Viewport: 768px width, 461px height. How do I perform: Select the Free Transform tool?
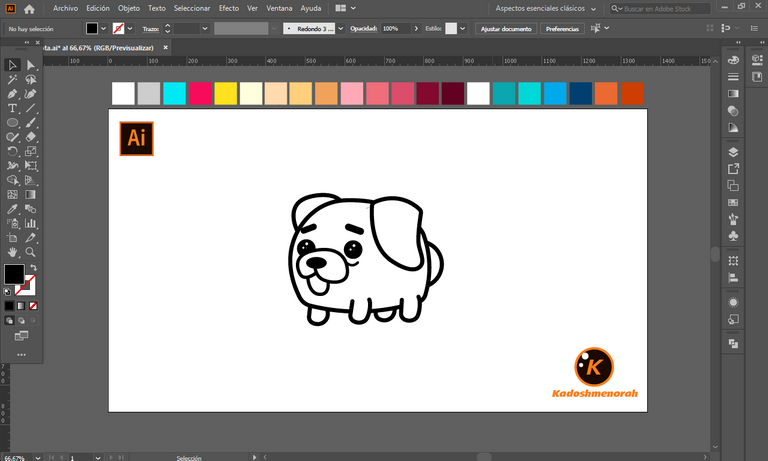(30, 166)
